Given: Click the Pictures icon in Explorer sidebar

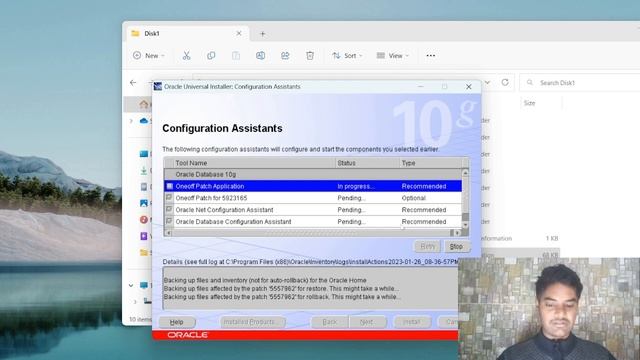Looking at the screenshot, I should 144,203.
